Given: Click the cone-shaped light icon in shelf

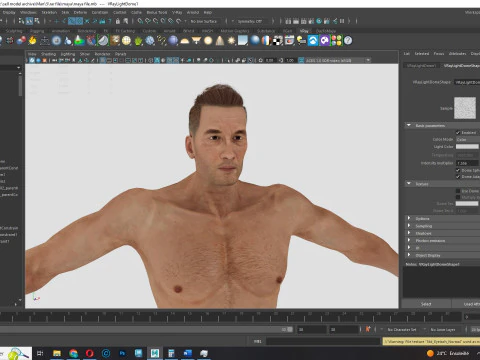Looking at the screenshot, I should pos(220,41).
